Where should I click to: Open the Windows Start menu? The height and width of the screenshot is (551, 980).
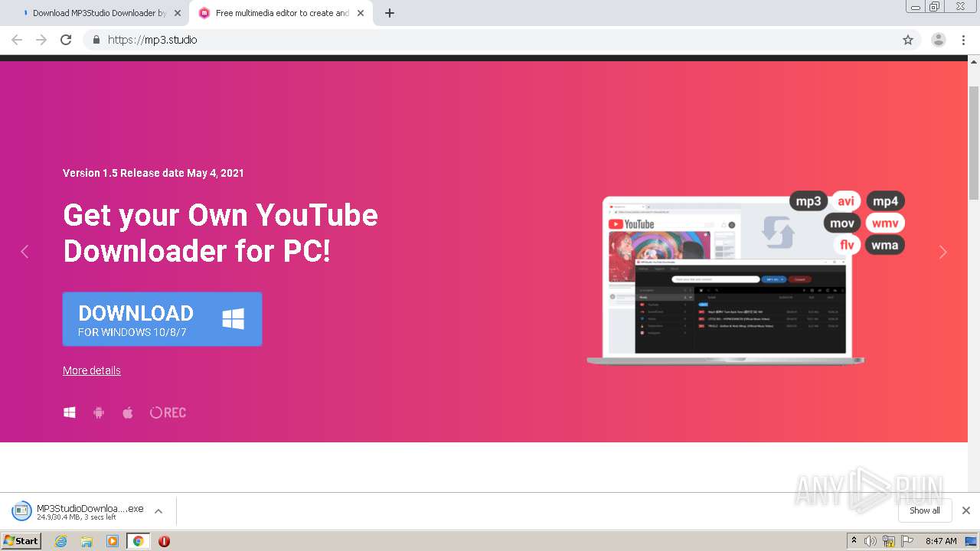coord(21,540)
